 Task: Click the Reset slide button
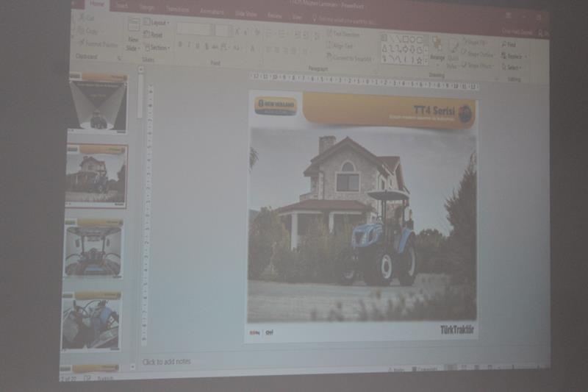[157, 35]
